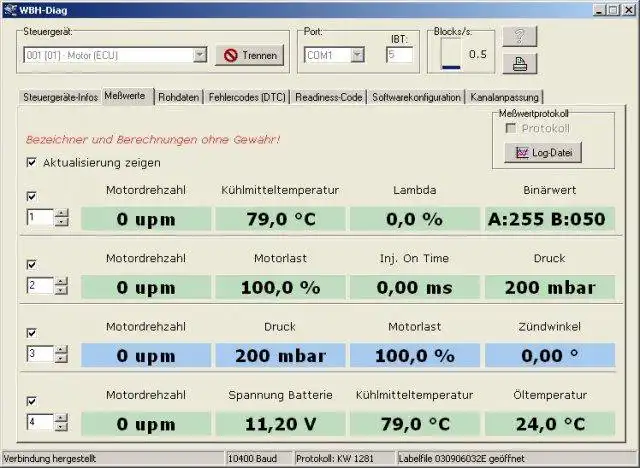Open the COM1 port dropdown
This screenshot has width=640, height=468.
[x=358, y=55]
